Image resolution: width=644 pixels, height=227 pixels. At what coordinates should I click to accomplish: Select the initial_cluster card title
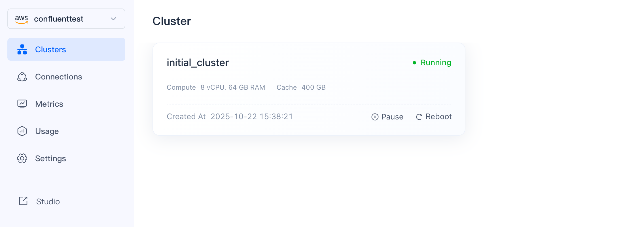click(198, 62)
